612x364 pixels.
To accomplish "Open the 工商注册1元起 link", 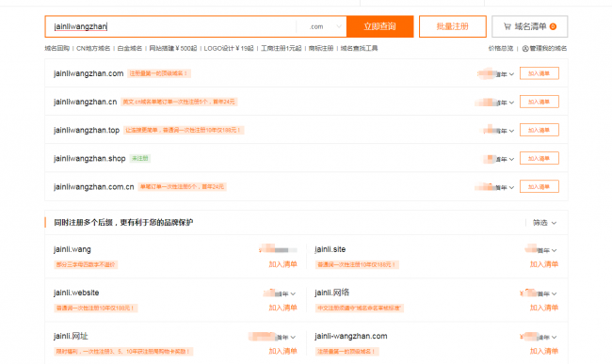I will coord(281,48).
